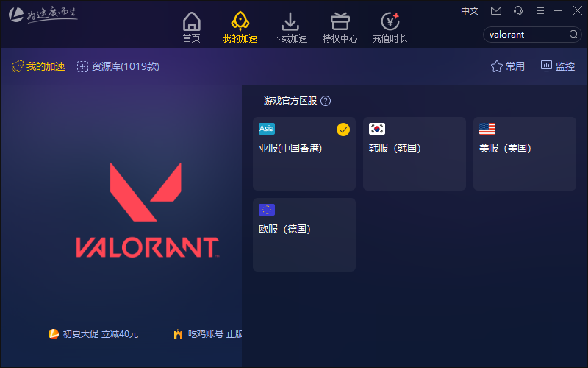Open 初夏大促 立减40元 promotion link

coord(93,334)
